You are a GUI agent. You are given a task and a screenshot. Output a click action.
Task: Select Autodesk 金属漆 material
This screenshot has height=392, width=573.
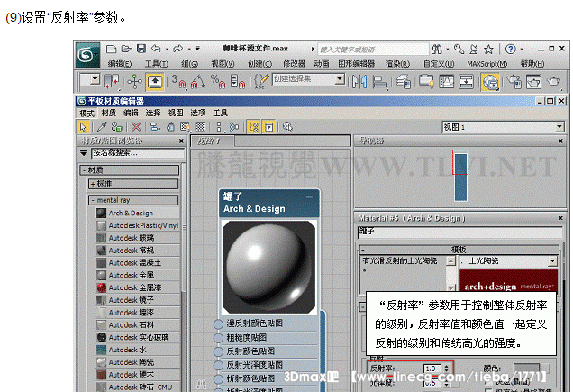pos(138,287)
